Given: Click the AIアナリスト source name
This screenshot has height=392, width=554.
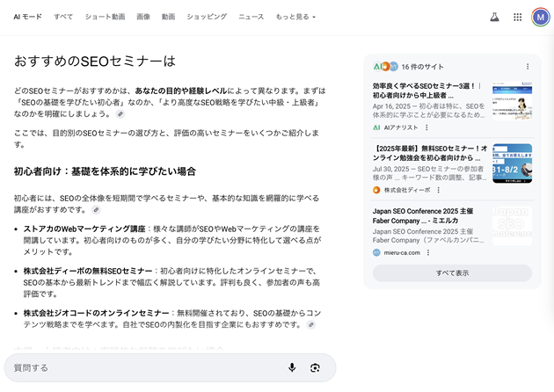Looking at the screenshot, I should pos(401,127).
